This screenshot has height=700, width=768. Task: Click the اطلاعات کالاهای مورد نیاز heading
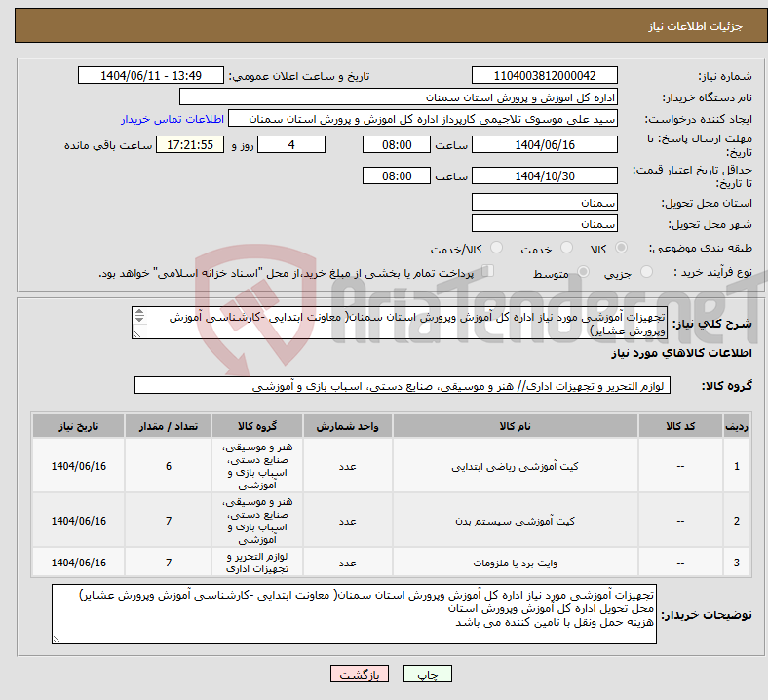point(681,353)
